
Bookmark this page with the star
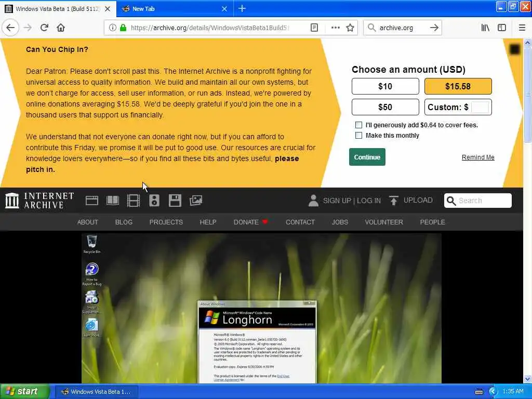[350, 28]
